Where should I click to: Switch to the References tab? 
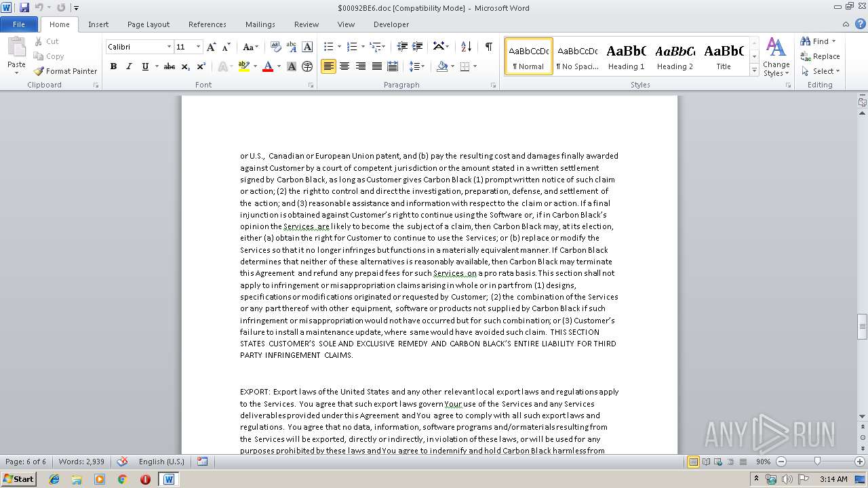tap(208, 24)
